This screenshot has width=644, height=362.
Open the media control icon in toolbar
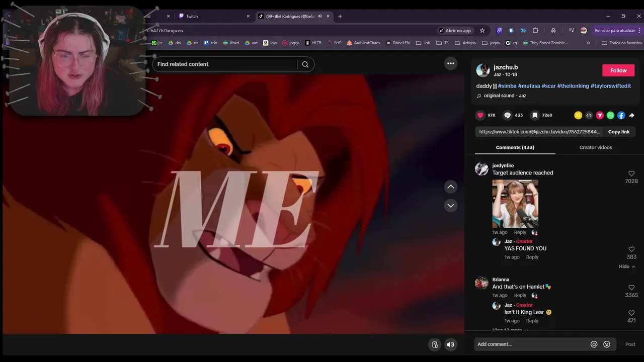click(x=572, y=30)
